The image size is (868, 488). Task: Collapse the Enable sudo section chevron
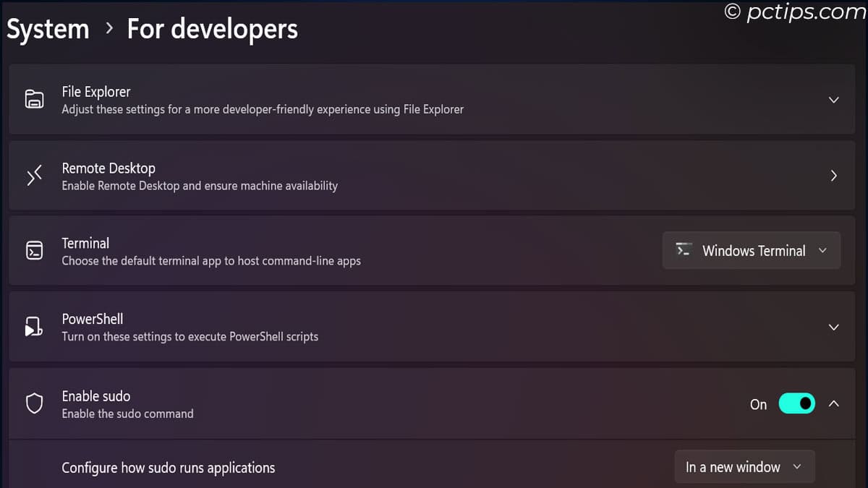tap(833, 403)
